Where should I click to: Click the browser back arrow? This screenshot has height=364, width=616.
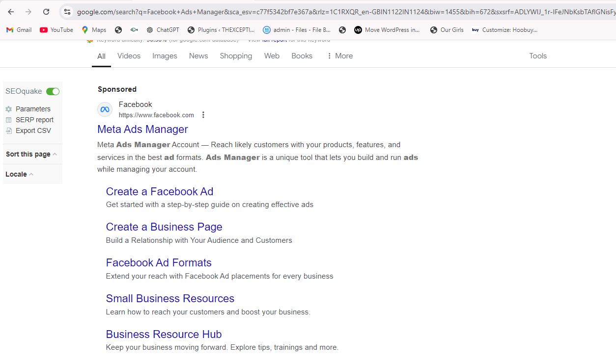pyautogui.click(x=11, y=12)
